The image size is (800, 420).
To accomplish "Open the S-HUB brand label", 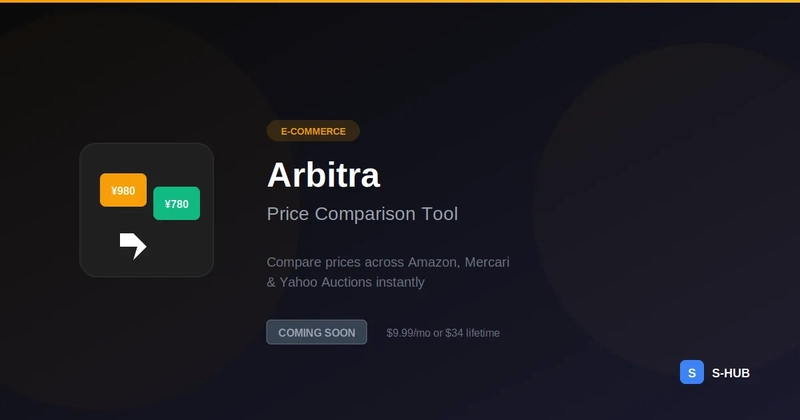I will (730, 373).
